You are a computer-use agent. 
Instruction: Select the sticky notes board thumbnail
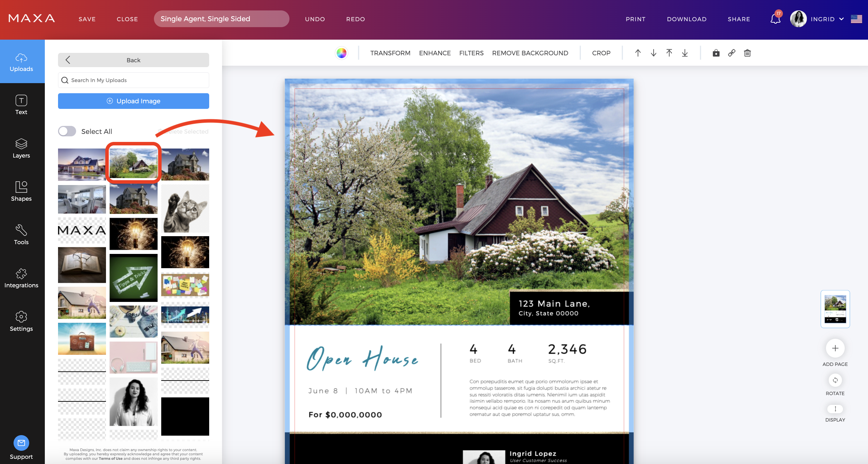tap(185, 285)
